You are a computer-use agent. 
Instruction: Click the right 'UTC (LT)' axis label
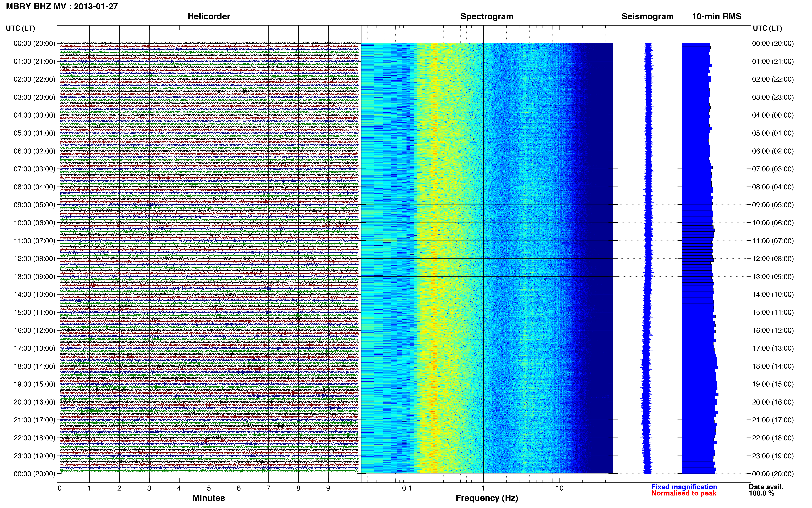(x=767, y=28)
